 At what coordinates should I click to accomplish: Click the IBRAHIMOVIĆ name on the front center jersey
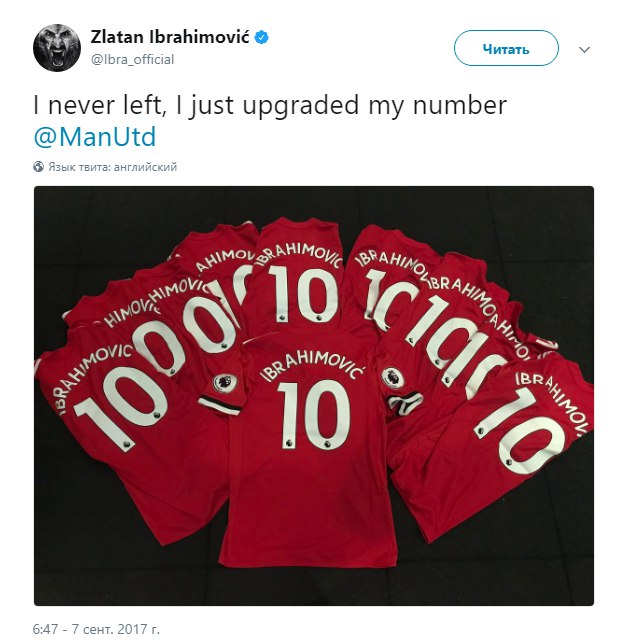[x=312, y=364]
